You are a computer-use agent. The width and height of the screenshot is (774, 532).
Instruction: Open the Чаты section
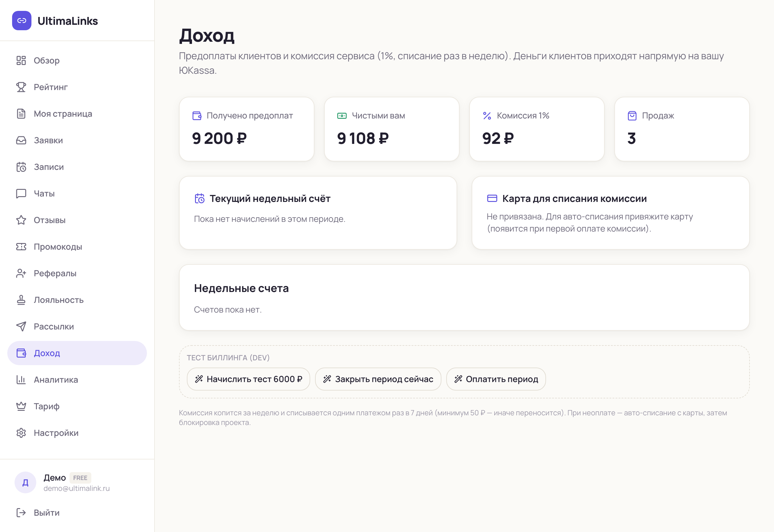(x=77, y=193)
